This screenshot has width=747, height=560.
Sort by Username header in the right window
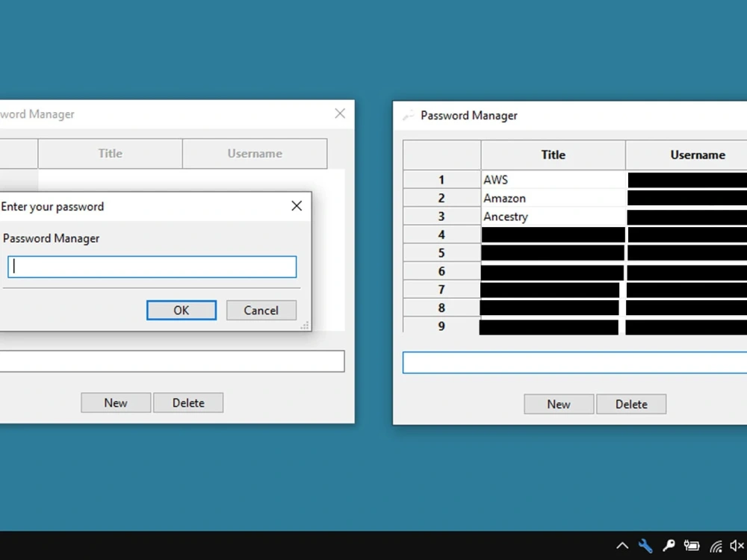686,155
